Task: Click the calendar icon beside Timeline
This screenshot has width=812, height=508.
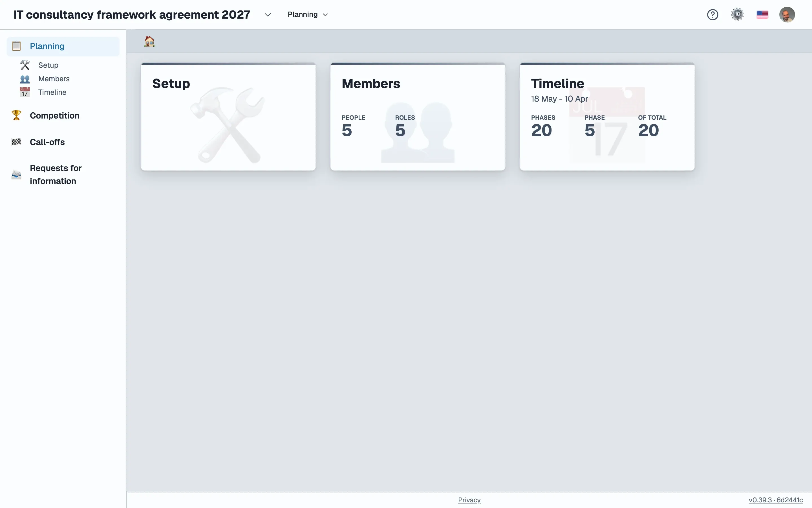Action: click(25, 92)
